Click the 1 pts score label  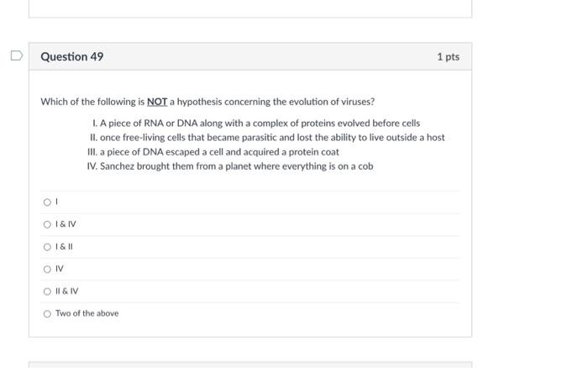(x=448, y=56)
